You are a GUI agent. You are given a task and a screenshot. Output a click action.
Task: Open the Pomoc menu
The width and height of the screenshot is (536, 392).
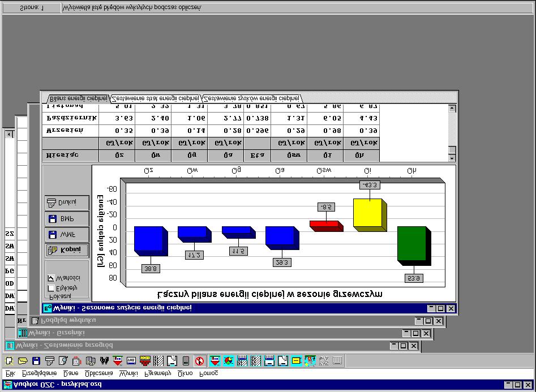[x=208, y=373]
